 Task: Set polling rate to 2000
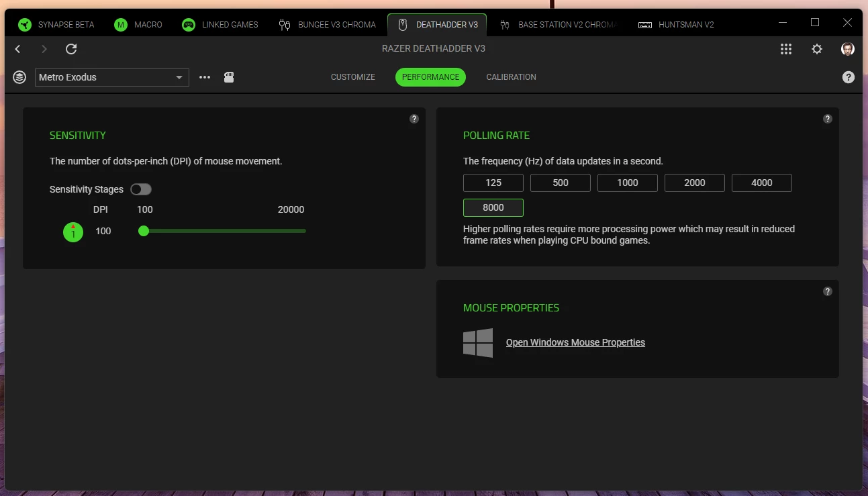(x=695, y=183)
